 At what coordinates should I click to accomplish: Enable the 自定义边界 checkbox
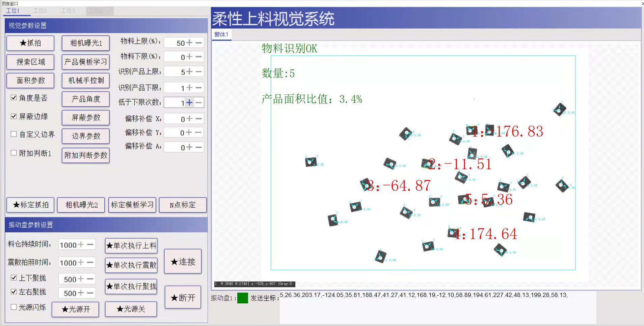(x=14, y=134)
